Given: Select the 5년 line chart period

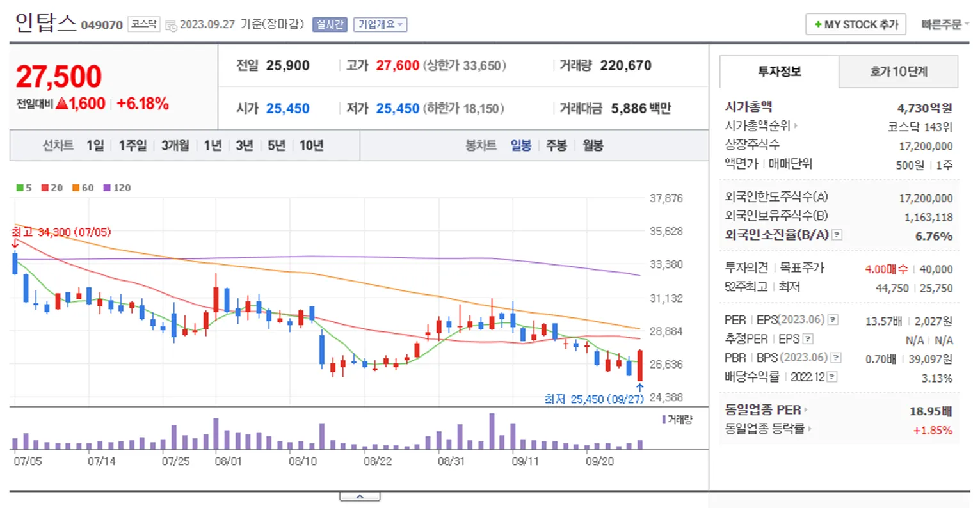Looking at the screenshot, I should [277, 145].
